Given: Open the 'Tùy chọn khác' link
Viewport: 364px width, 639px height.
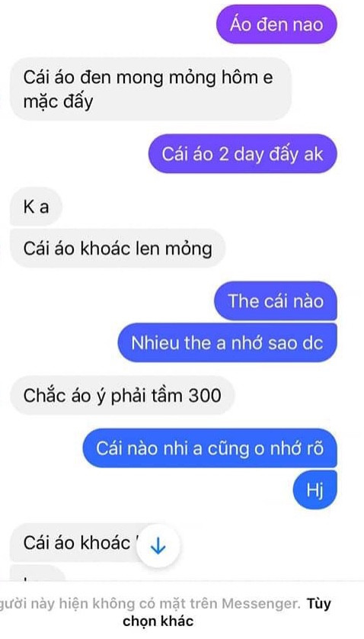Looking at the screenshot, I should click(227, 612).
